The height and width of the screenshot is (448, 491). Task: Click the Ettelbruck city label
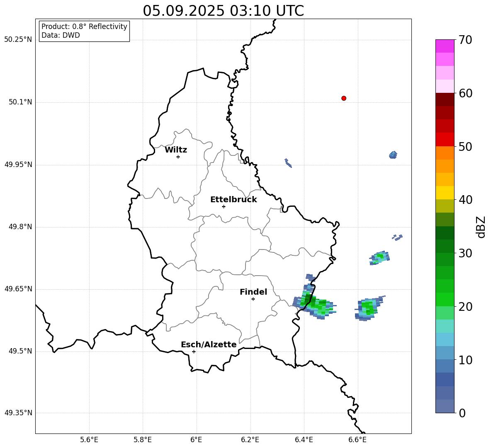pyautogui.click(x=233, y=200)
